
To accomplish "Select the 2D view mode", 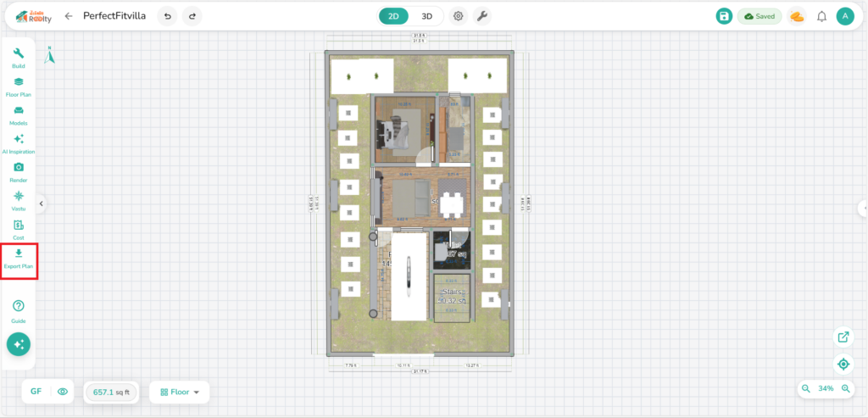I will [394, 16].
